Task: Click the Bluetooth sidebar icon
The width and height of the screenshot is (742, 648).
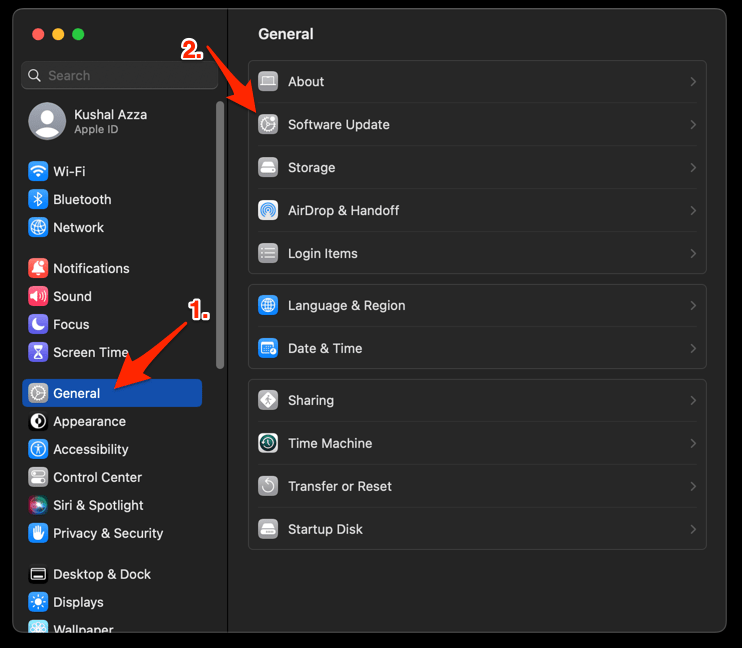Action: 38,199
